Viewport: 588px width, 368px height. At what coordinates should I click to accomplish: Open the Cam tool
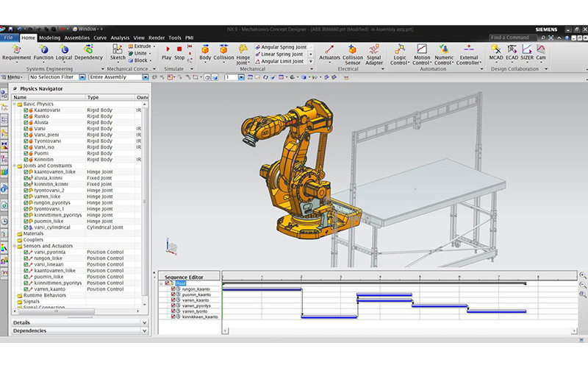point(541,53)
